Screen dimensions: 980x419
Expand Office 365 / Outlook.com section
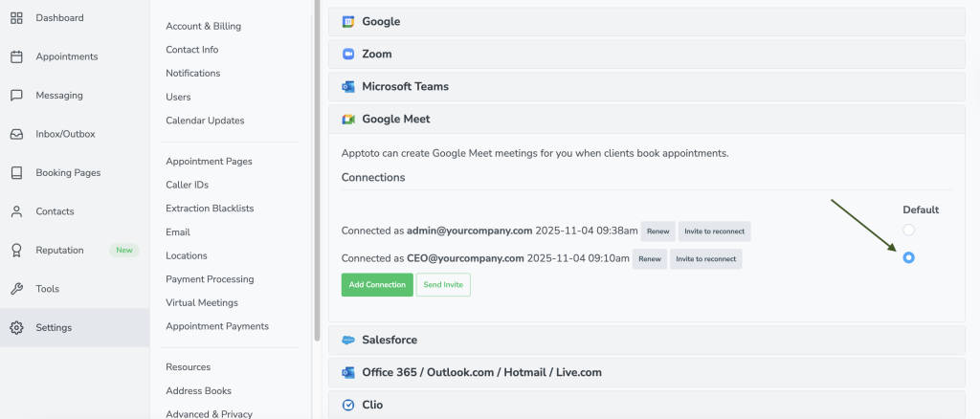647,373
